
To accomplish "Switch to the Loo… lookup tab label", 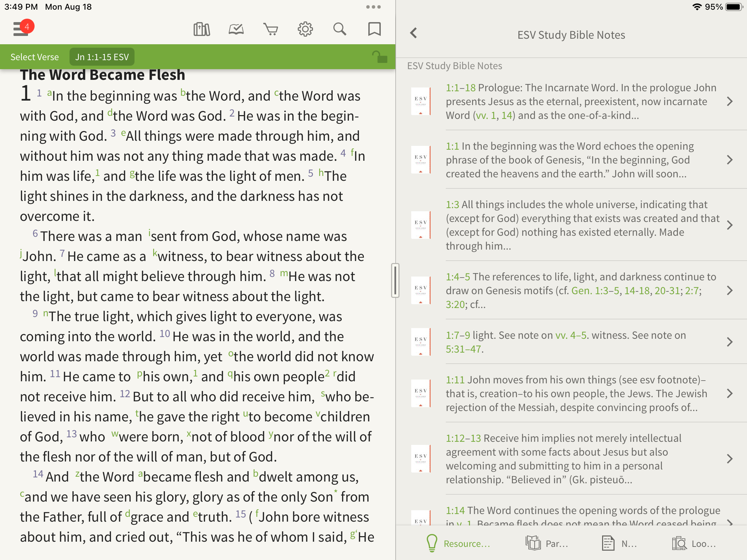I will pos(704,544).
